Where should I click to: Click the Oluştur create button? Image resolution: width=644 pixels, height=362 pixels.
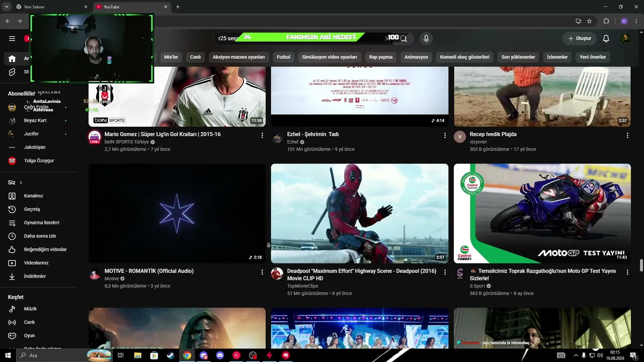point(580,39)
